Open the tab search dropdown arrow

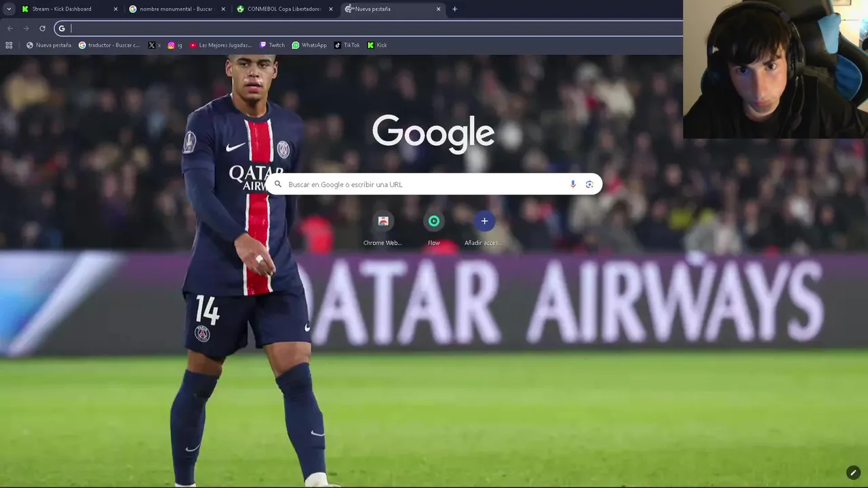click(9, 9)
